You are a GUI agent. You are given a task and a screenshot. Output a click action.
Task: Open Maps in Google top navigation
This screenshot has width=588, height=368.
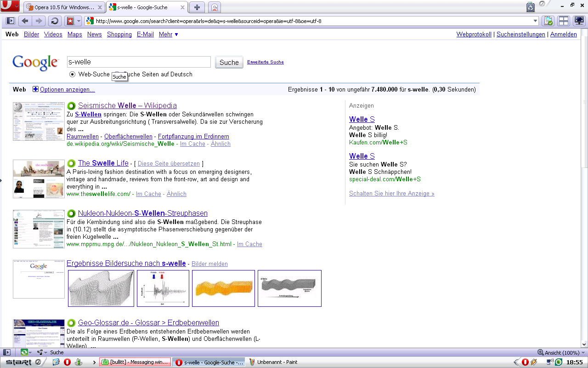[75, 34]
